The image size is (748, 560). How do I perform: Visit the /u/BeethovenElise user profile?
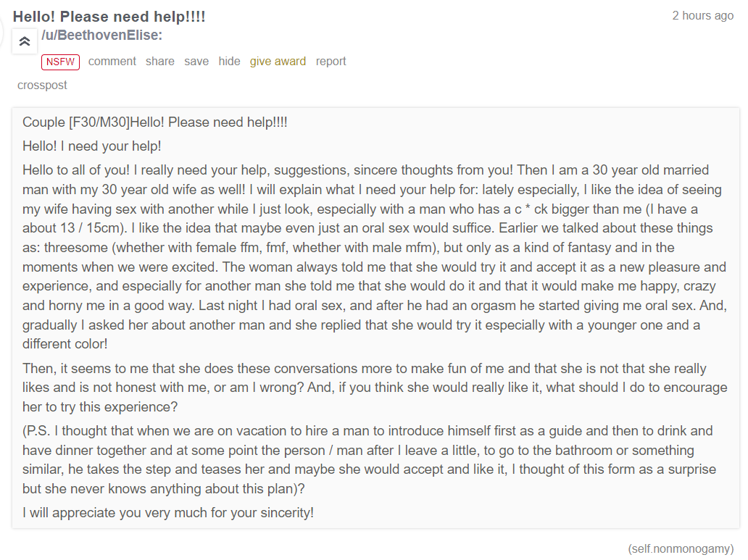pyautogui.click(x=101, y=35)
